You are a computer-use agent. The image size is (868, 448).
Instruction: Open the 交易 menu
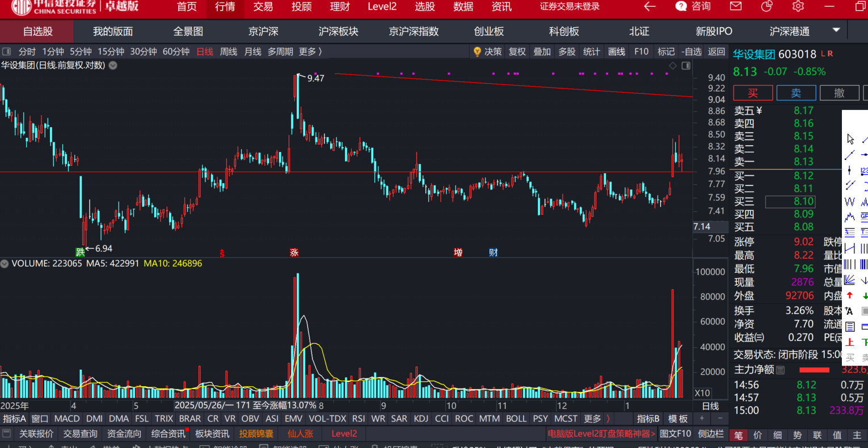[x=263, y=7]
